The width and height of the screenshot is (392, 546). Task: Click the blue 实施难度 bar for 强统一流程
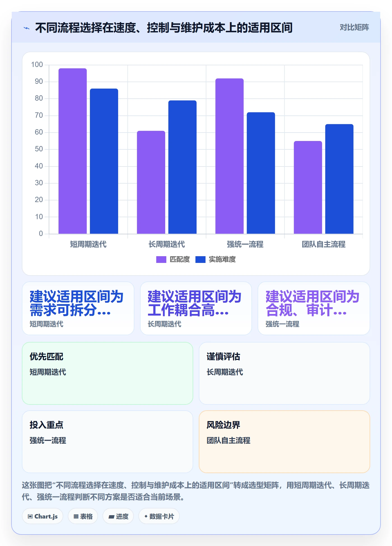tap(261, 173)
